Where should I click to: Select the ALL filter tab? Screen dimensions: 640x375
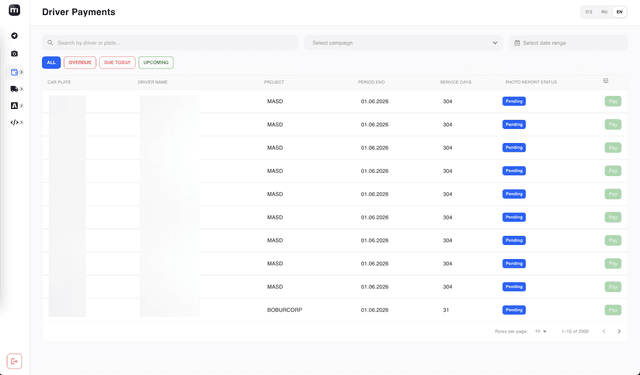coord(51,62)
